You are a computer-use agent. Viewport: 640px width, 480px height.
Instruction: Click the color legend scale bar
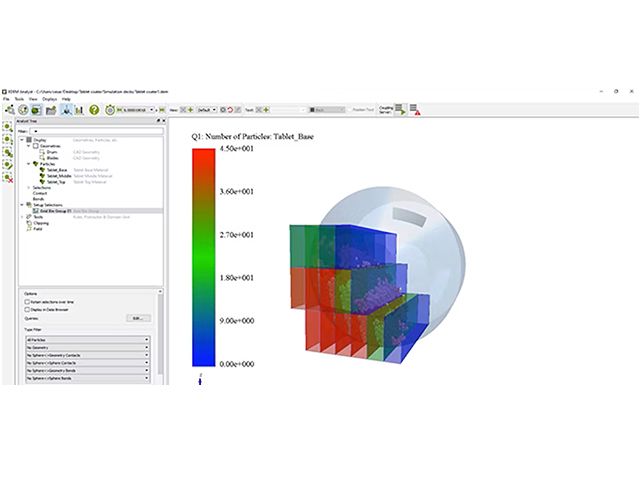204,257
